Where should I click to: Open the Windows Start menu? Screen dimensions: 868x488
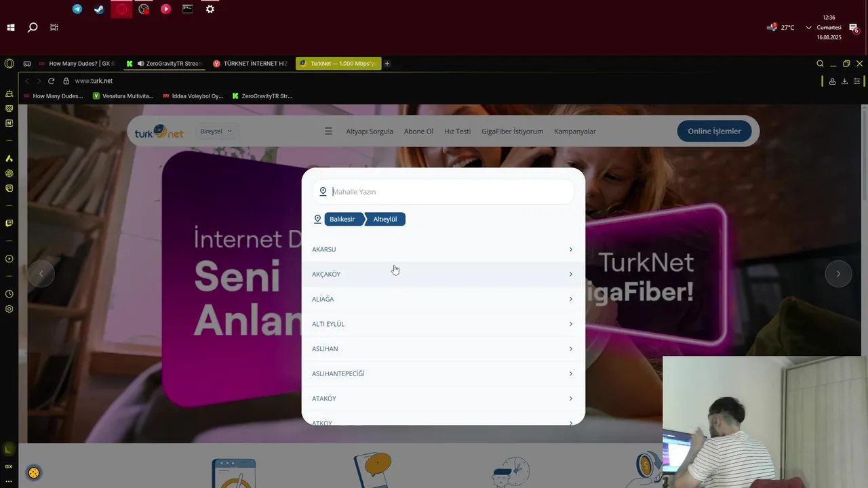pos(11,28)
